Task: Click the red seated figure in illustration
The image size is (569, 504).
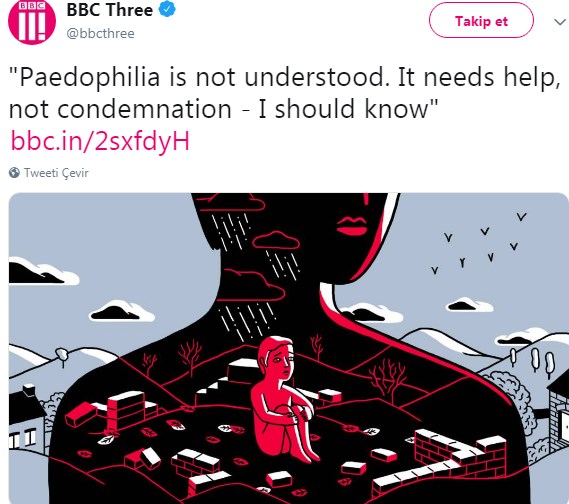Action: [x=281, y=398]
